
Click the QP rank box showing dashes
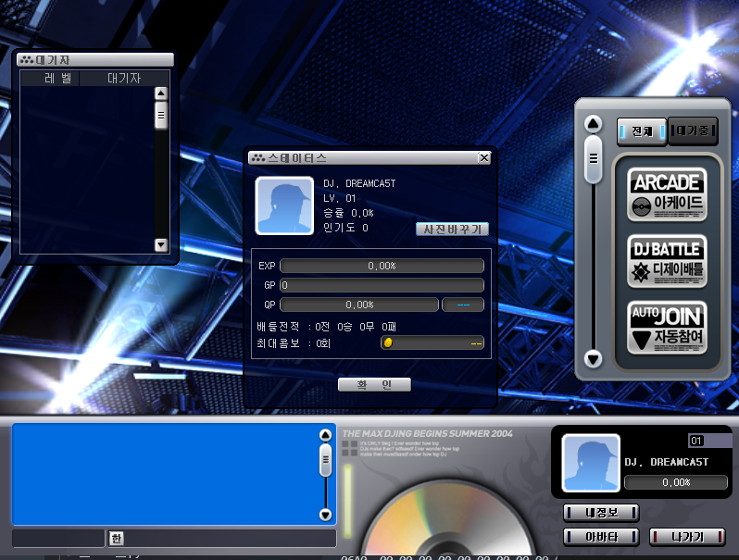click(463, 305)
